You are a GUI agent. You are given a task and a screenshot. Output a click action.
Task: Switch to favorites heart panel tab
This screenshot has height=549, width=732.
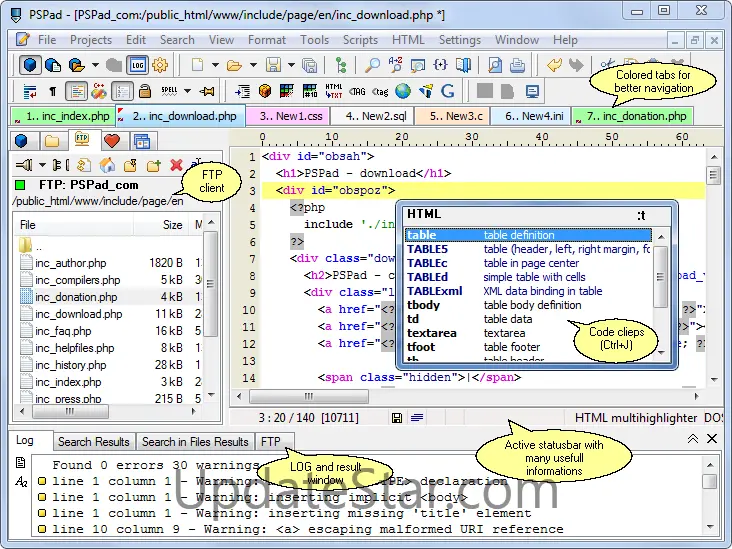pyautogui.click(x=112, y=141)
